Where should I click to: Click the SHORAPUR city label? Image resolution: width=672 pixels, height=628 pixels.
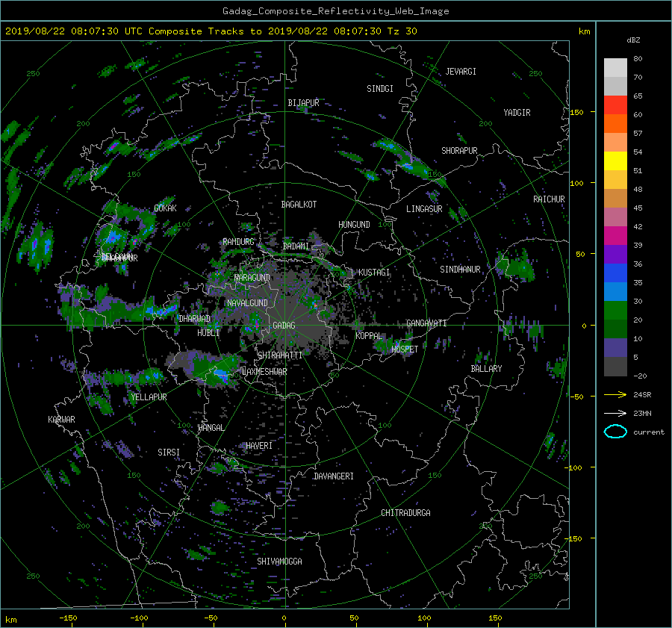point(459,151)
